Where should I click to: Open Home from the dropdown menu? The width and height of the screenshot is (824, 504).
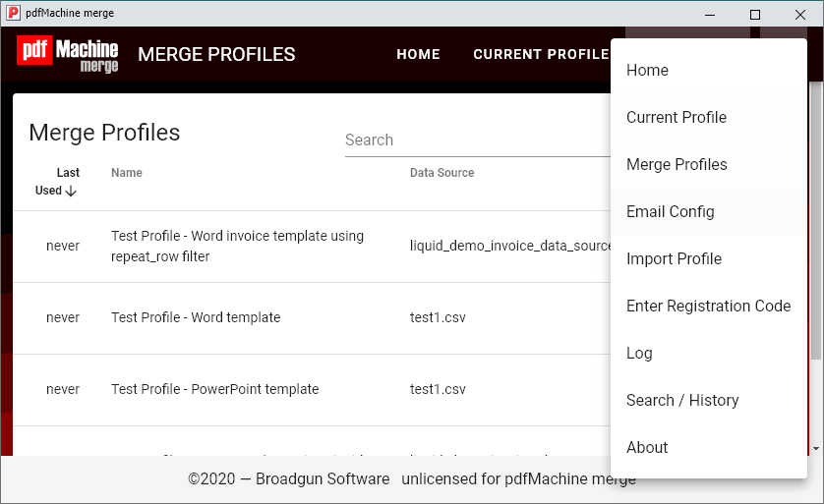click(x=647, y=71)
